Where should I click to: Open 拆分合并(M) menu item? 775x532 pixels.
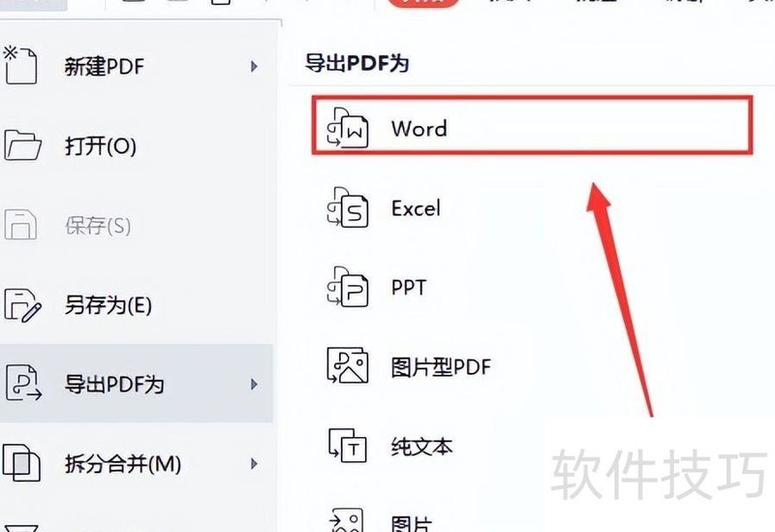(137, 464)
